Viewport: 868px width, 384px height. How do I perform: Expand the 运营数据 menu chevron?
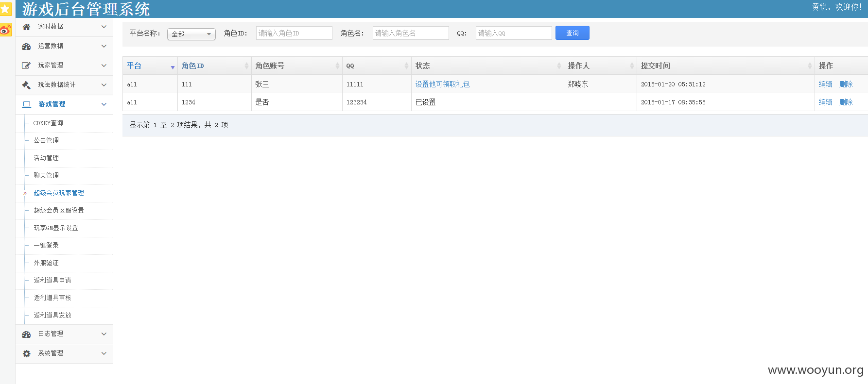pos(104,46)
